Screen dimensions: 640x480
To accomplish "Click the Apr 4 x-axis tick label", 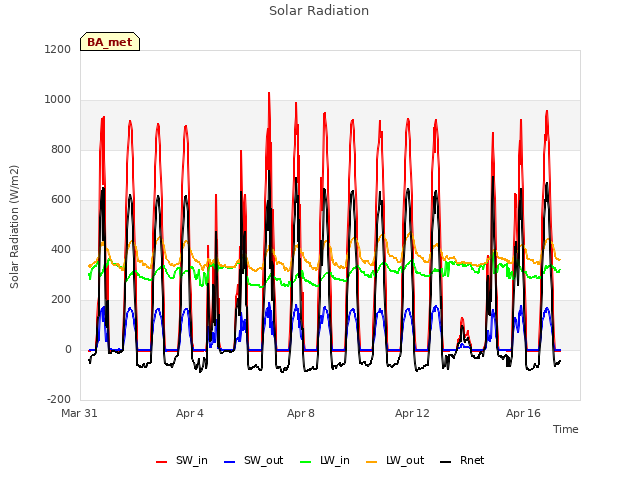I will (x=190, y=413).
